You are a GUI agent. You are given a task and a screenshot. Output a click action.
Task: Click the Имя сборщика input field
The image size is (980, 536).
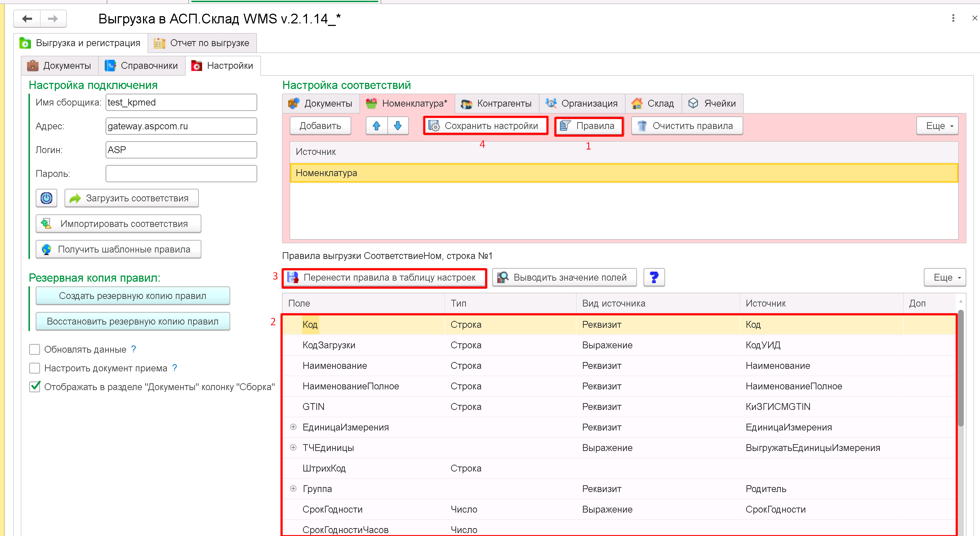tap(181, 102)
